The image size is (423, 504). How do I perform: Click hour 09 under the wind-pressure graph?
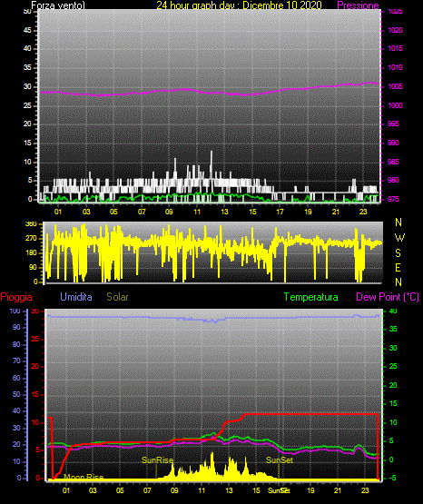pos(169,212)
